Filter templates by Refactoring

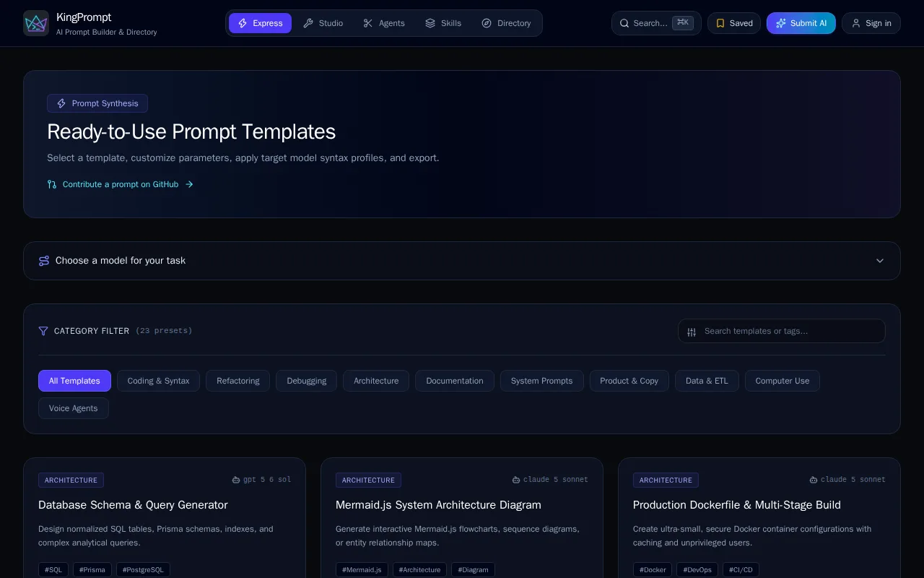tap(237, 381)
